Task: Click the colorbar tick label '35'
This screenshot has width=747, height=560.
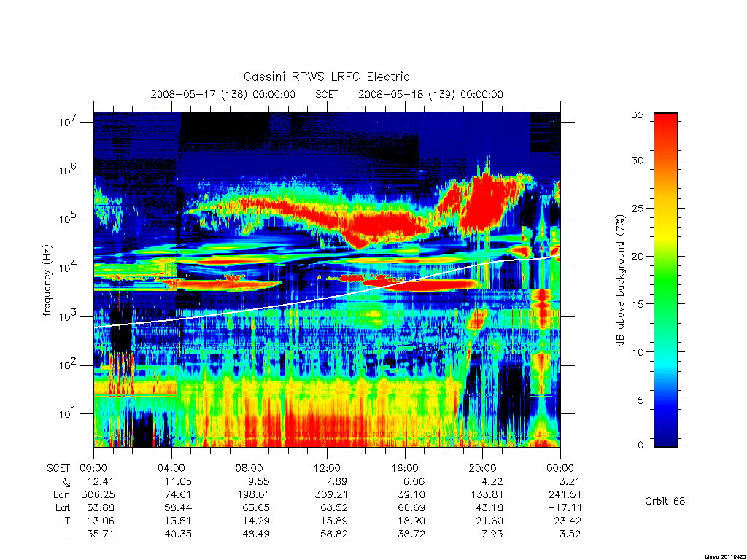Action: [x=638, y=114]
